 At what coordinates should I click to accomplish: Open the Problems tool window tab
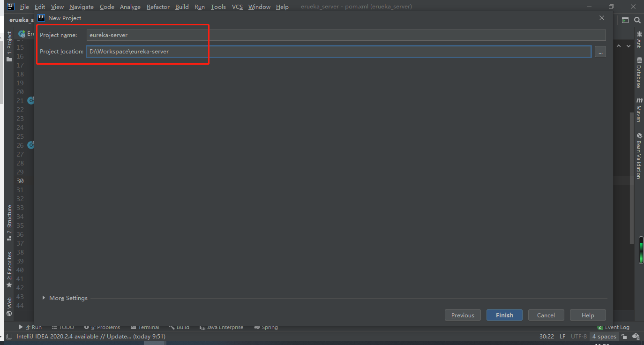pyautogui.click(x=102, y=327)
